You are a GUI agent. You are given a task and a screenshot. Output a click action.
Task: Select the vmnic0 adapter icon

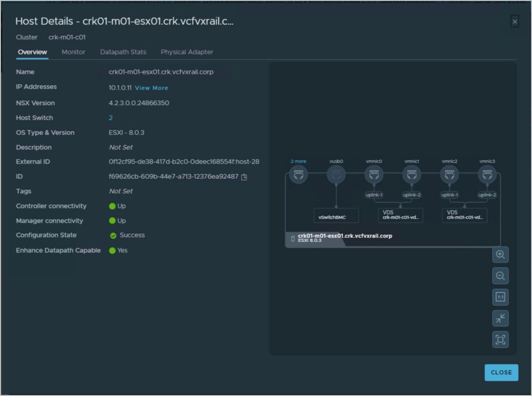pyautogui.click(x=374, y=175)
